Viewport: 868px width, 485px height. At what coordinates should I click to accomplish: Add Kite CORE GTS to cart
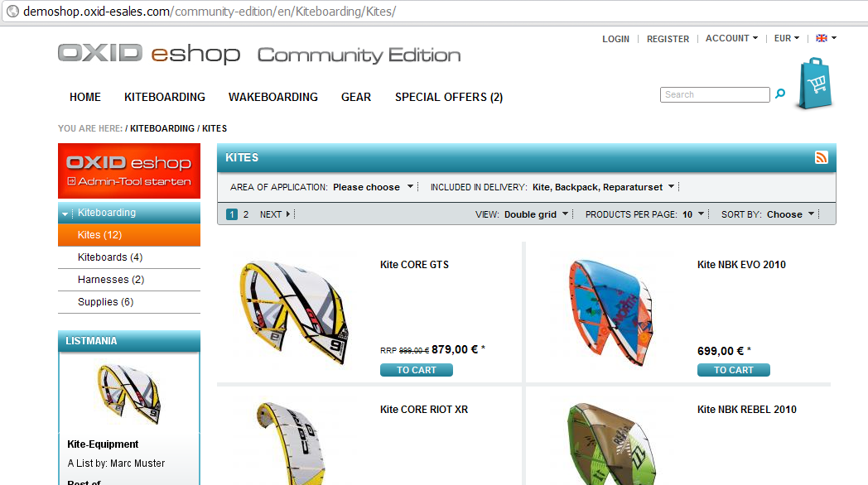click(x=417, y=370)
